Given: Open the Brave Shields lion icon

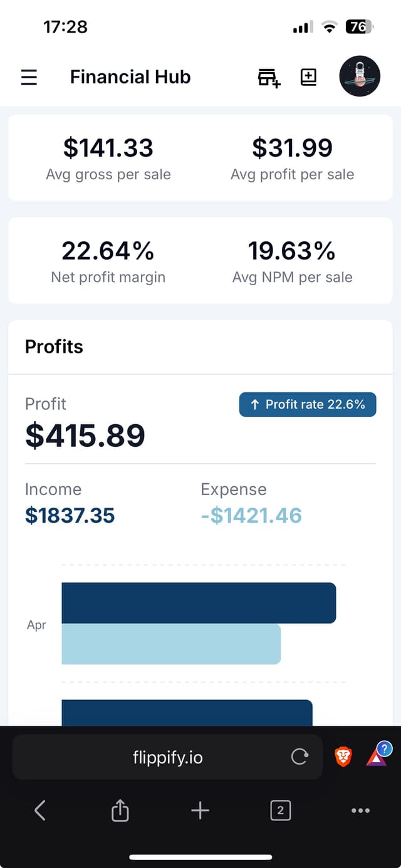Looking at the screenshot, I should tap(344, 756).
